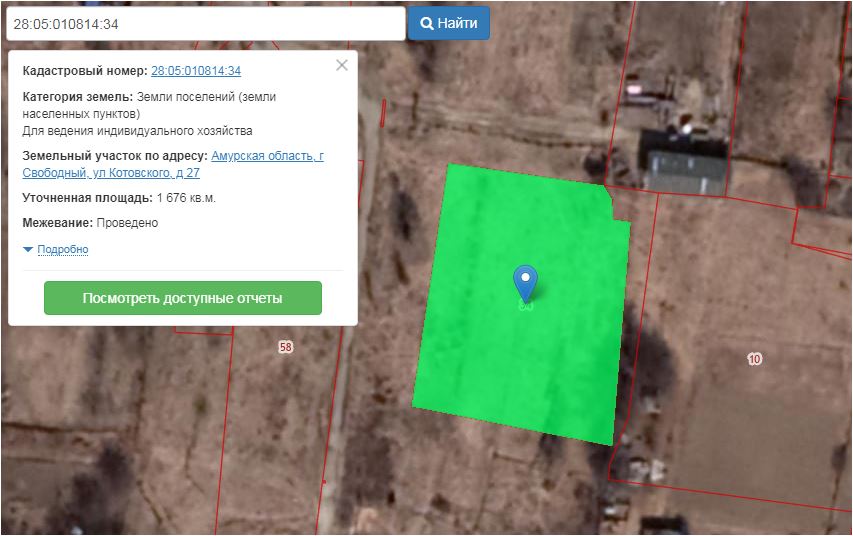Image resolution: width=853 pixels, height=536 pixels.
Task: Expand the Подробно details section
Action: (62, 250)
